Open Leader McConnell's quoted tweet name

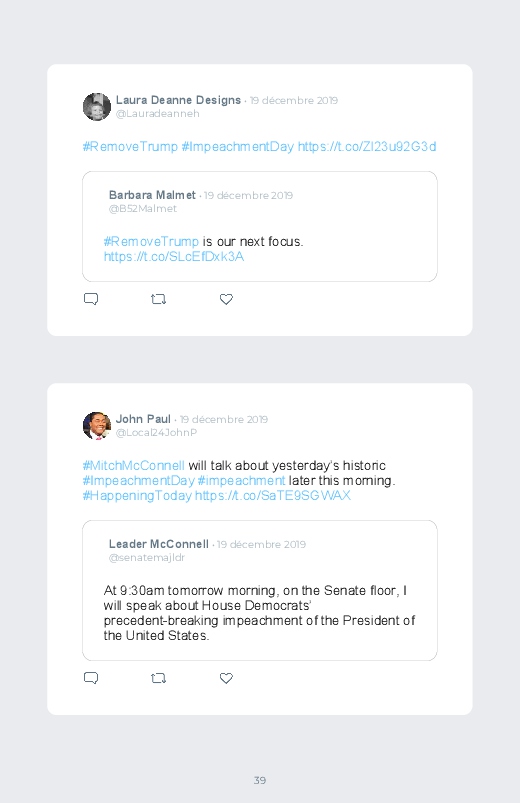159,544
